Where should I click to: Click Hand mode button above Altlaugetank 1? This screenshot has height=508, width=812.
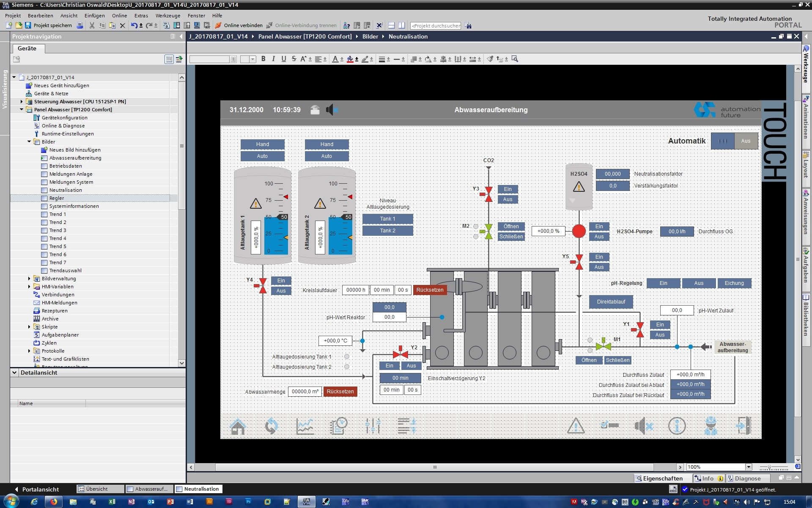(263, 144)
